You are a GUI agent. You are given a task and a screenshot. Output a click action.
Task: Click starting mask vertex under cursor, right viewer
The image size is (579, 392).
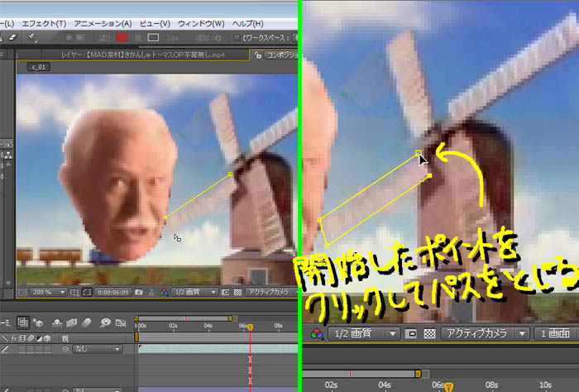[419, 153]
